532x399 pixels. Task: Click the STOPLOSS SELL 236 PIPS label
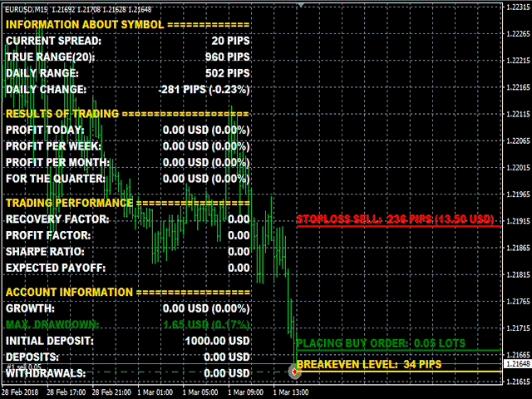coord(396,219)
